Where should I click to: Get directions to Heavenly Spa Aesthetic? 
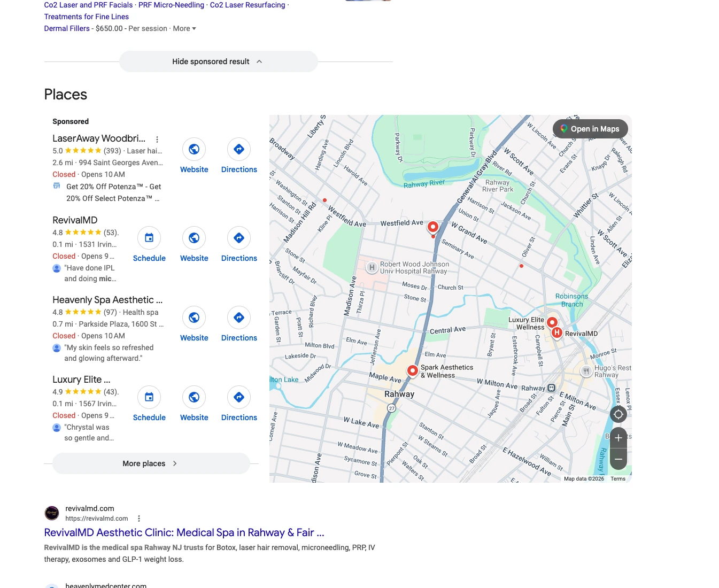point(239,318)
